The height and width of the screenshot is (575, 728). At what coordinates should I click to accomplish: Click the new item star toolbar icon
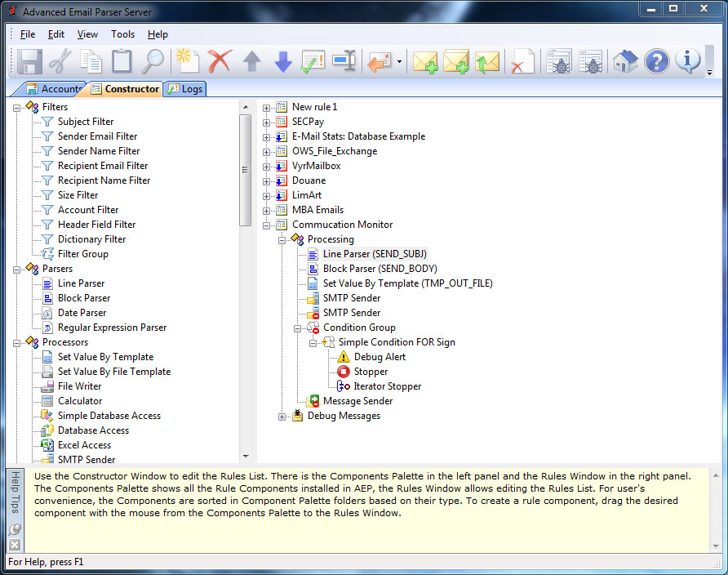click(x=187, y=62)
